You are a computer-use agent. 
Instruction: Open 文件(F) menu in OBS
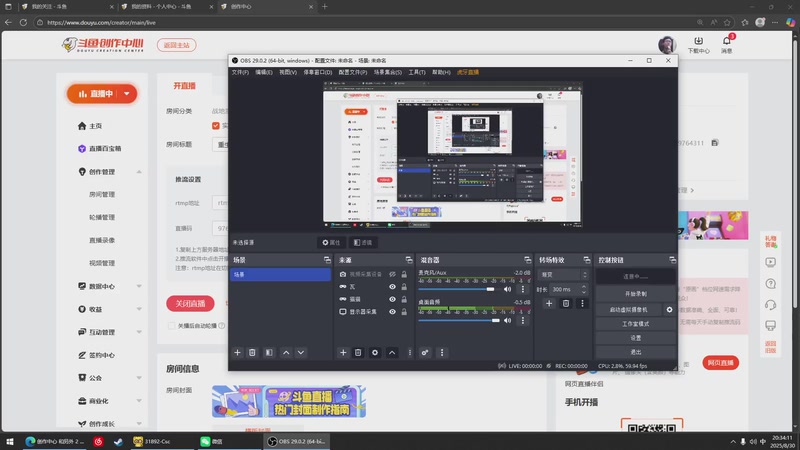240,72
